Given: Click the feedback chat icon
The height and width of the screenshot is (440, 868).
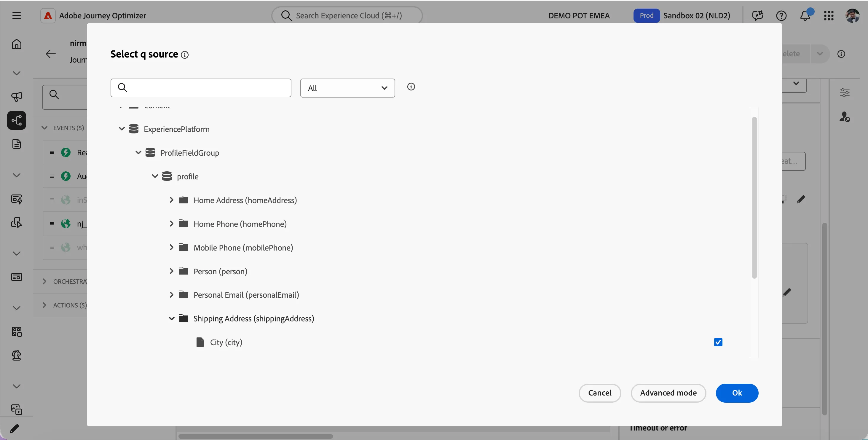Looking at the screenshot, I should (x=757, y=15).
